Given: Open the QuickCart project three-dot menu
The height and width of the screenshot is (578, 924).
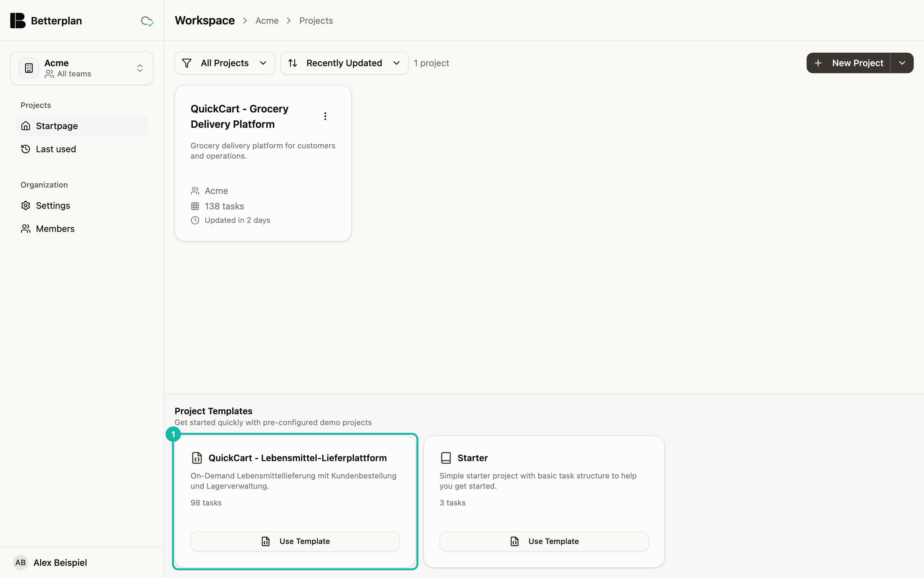Looking at the screenshot, I should (x=325, y=116).
